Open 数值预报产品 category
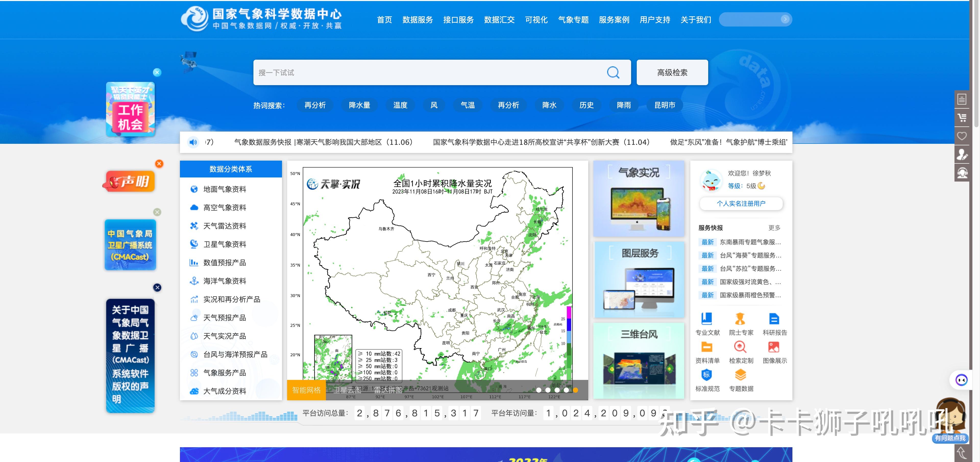The height and width of the screenshot is (462, 980). [x=225, y=263]
